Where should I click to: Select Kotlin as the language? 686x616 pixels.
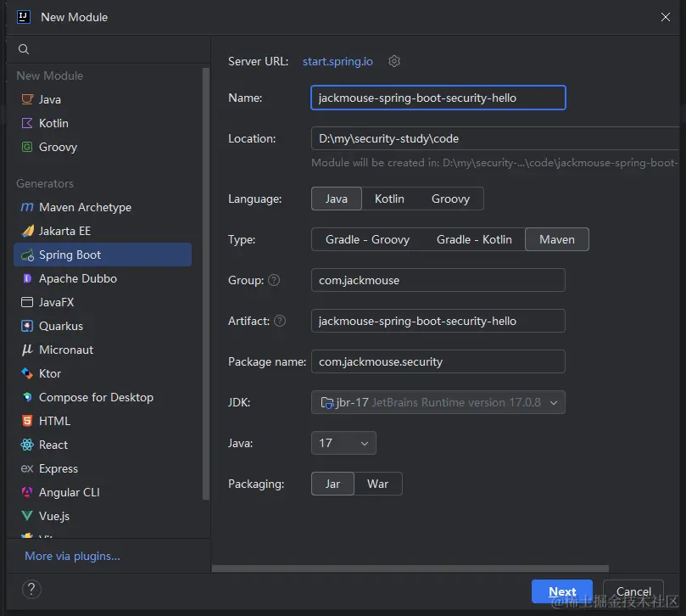pos(389,199)
